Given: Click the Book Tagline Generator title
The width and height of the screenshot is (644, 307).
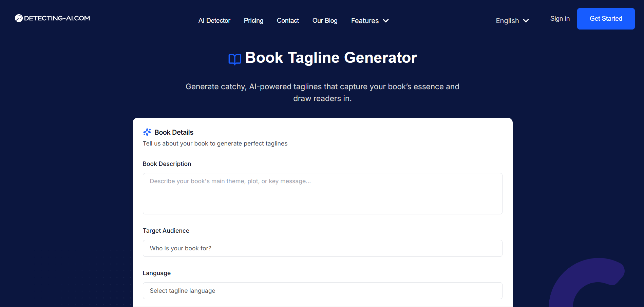Looking at the screenshot, I should [x=331, y=58].
